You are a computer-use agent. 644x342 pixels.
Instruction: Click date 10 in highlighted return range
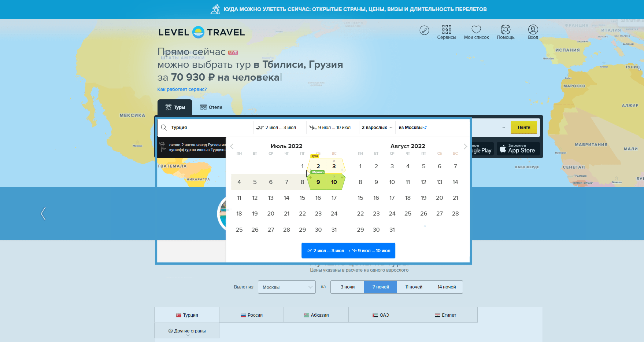point(334,182)
